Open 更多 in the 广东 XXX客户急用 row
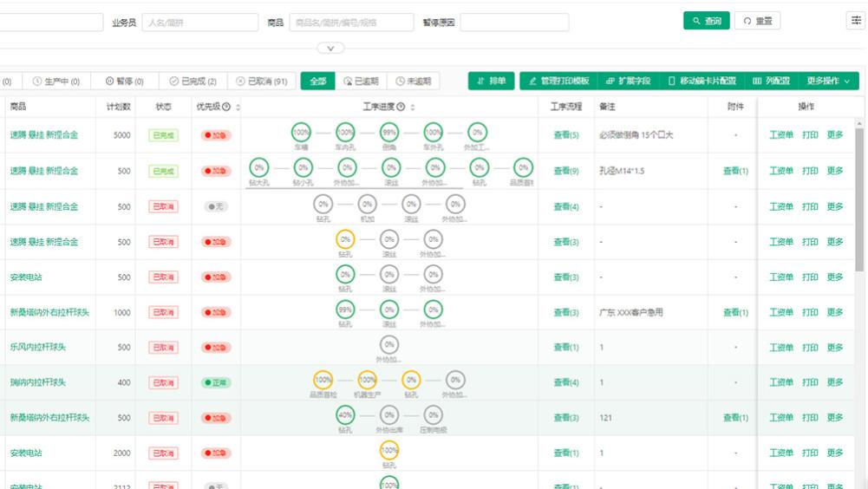This screenshot has height=489, width=868. pyautogui.click(x=835, y=312)
